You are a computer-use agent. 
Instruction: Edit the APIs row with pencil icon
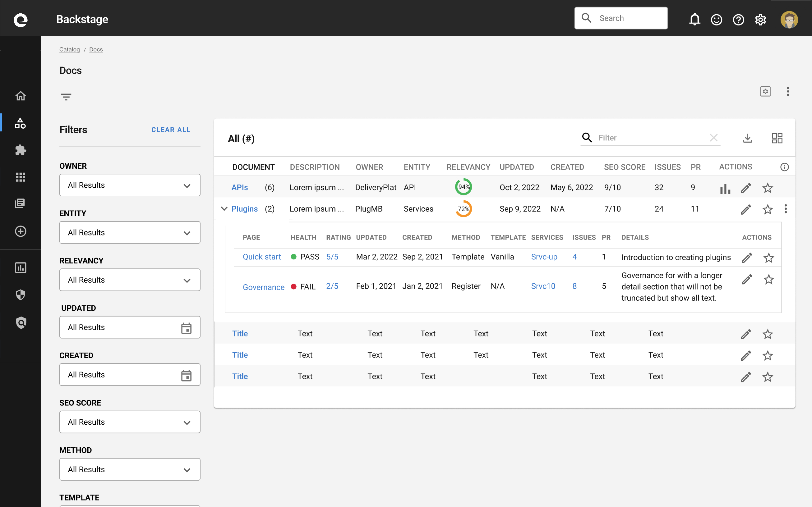coord(746,188)
